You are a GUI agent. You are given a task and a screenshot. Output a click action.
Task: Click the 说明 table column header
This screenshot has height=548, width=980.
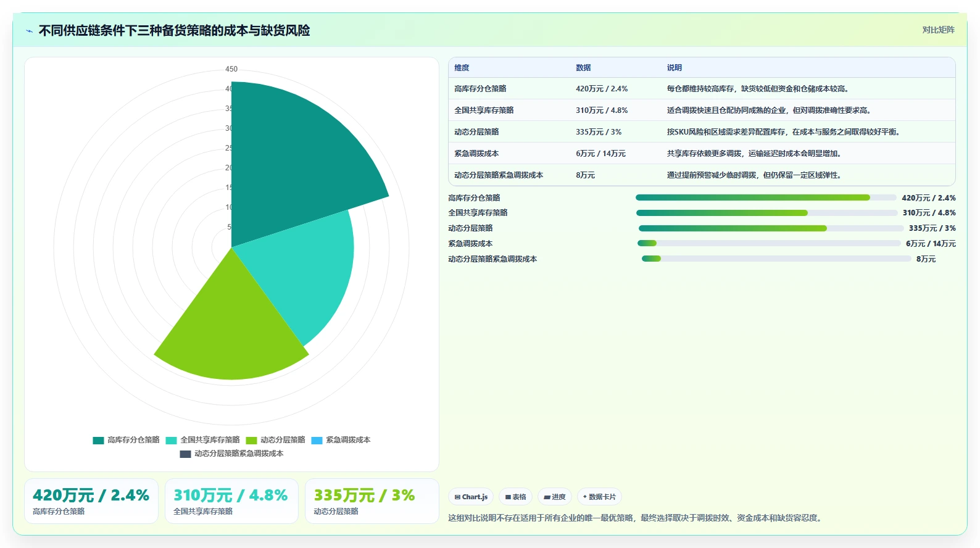[x=674, y=68]
